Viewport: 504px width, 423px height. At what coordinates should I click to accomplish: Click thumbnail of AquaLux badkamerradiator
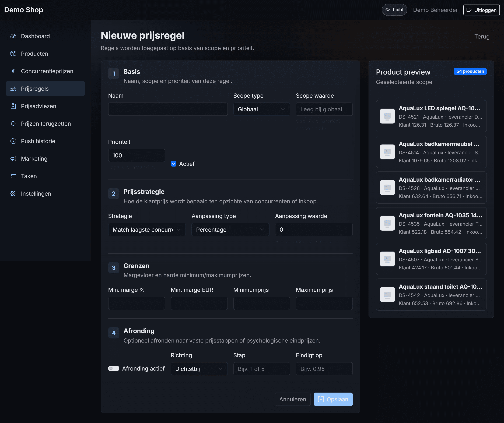click(387, 188)
